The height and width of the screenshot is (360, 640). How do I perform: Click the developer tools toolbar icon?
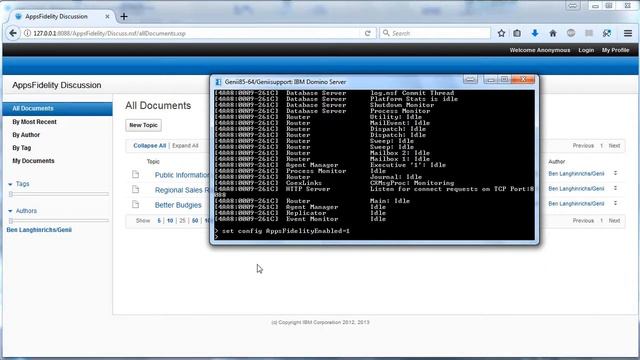[607, 33]
